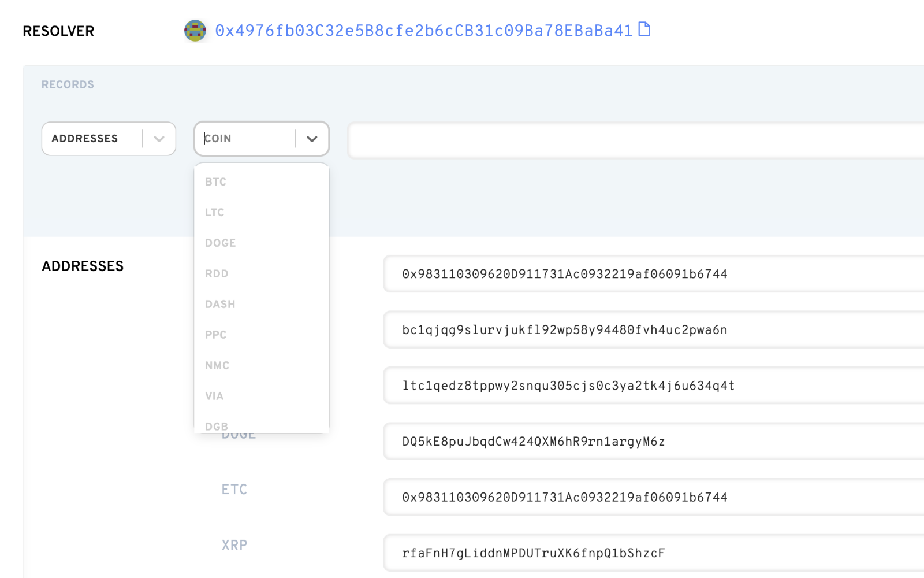The image size is (924, 578).
Task: Click the ltc1qedz8tppwy2snqu… address field
Action: click(x=654, y=386)
